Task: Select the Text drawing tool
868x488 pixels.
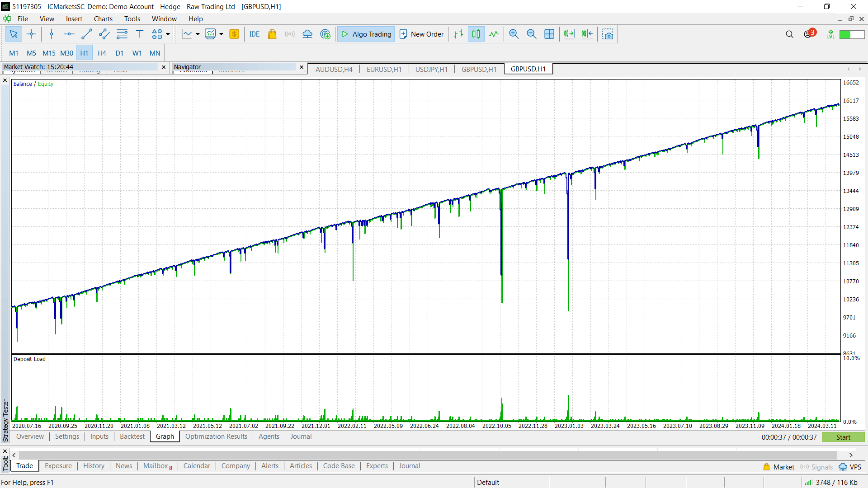Action: point(139,34)
